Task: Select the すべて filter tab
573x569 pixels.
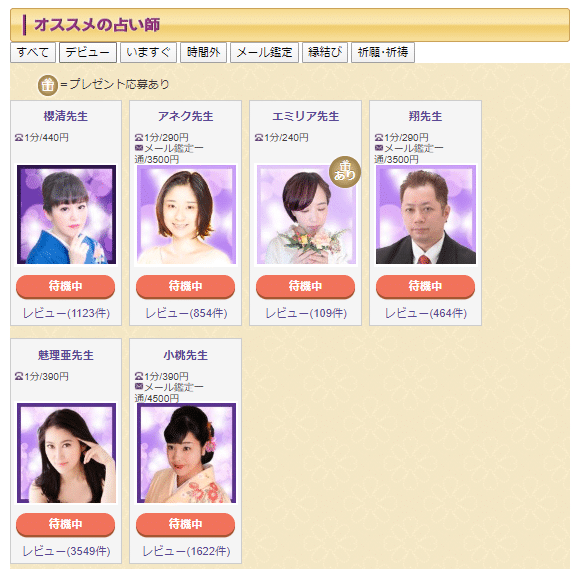Action: click(x=33, y=52)
